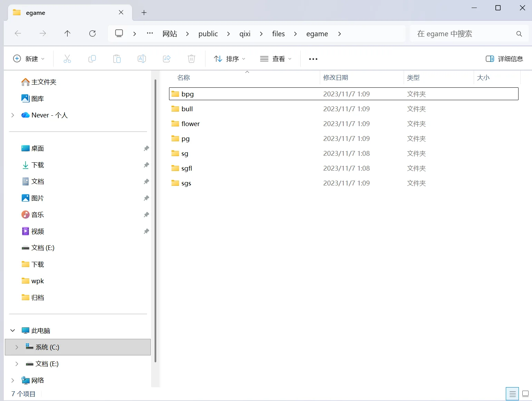Expand the 文档 (E:) node under 此电脑
Screen dimensions: 532x401
click(17, 364)
